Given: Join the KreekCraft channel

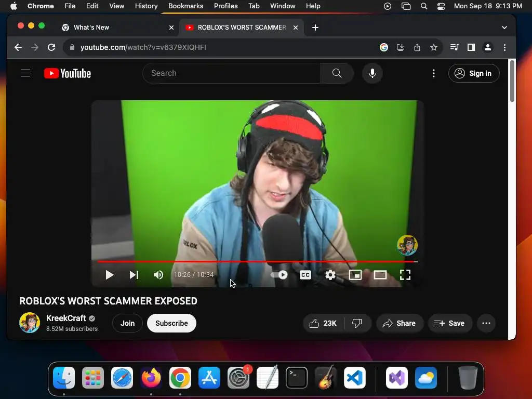Looking at the screenshot, I should point(128,323).
